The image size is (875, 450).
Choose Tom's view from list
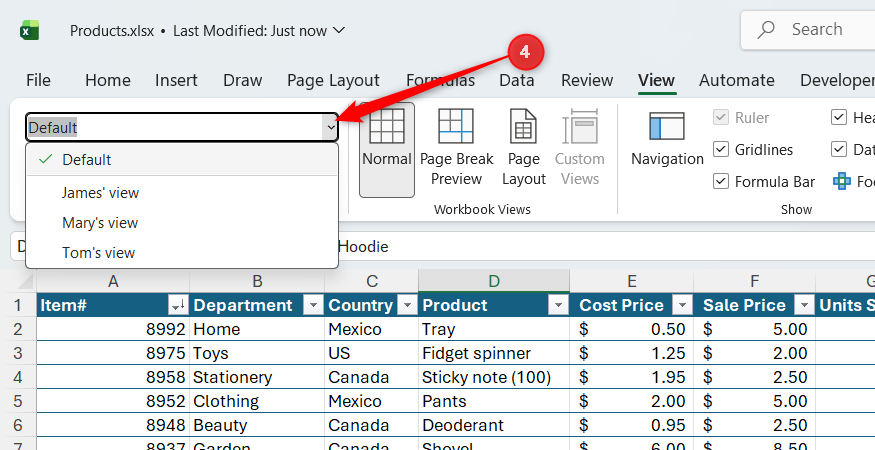click(x=182, y=252)
